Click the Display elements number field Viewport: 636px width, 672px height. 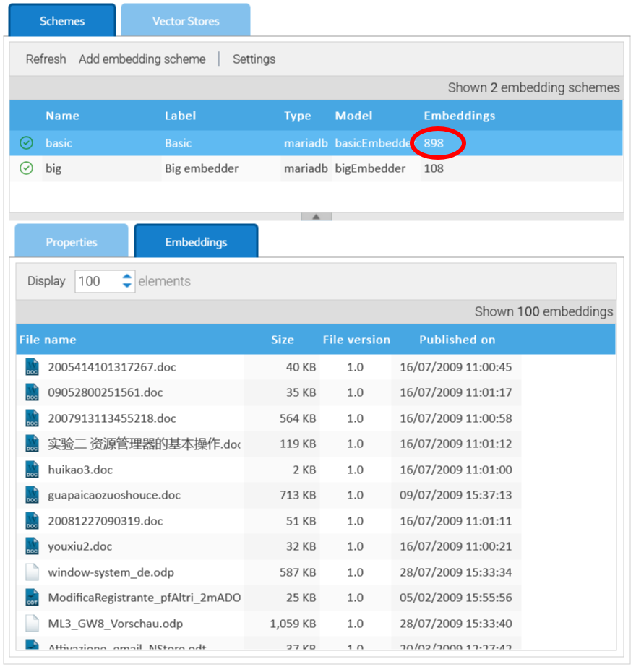click(x=97, y=281)
